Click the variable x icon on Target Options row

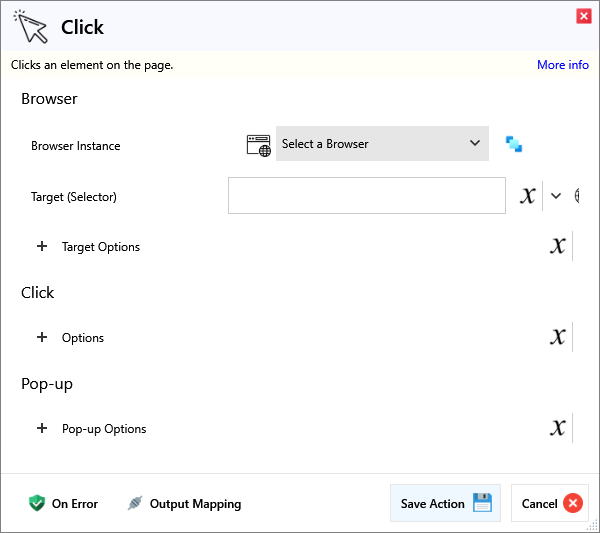(558, 246)
